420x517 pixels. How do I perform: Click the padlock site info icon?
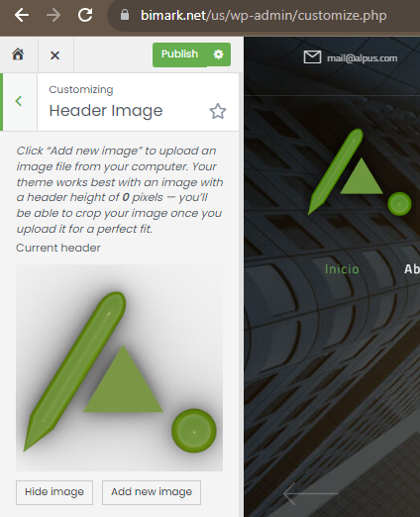click(125, 15)
